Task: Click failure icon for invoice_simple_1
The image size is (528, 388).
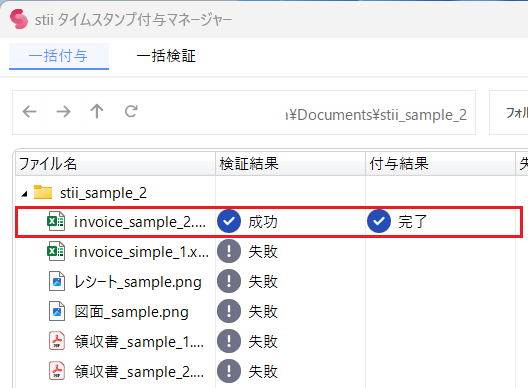Action: 229,251
